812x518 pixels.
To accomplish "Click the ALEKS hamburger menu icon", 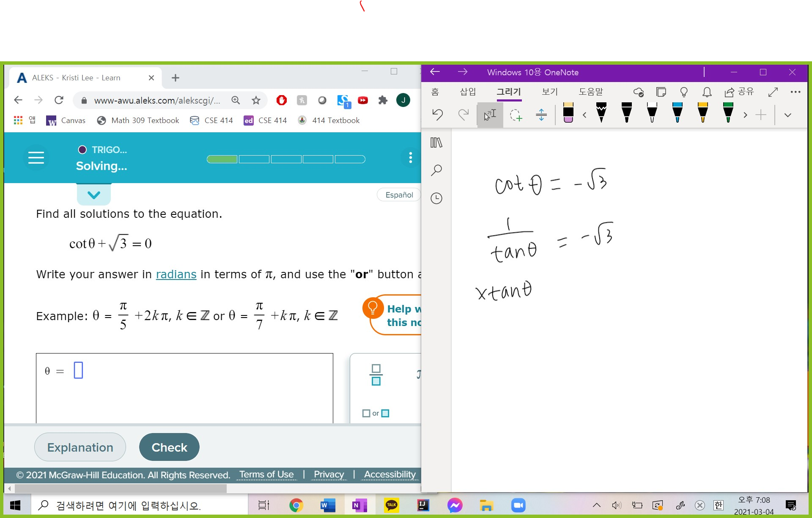I will (x=36, y=158).
